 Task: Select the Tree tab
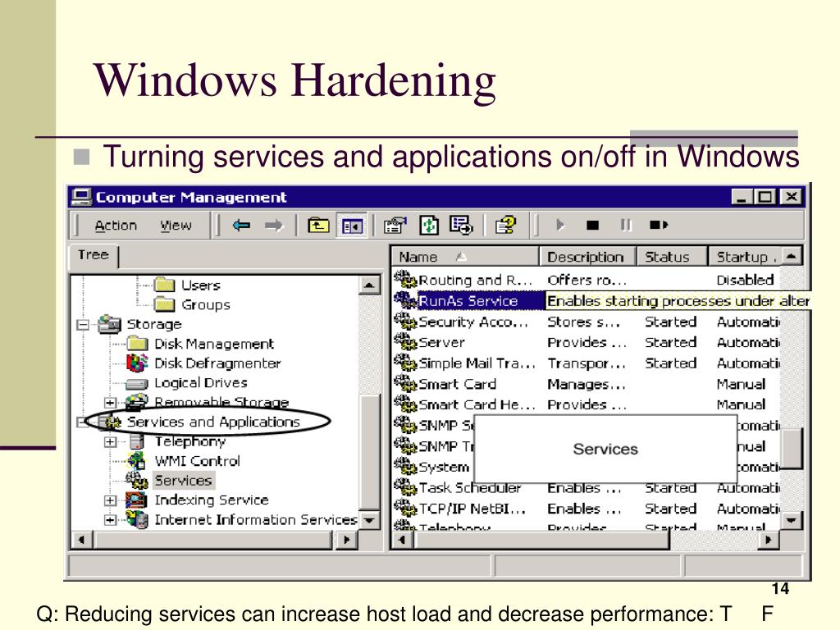[x=94, y=255]
